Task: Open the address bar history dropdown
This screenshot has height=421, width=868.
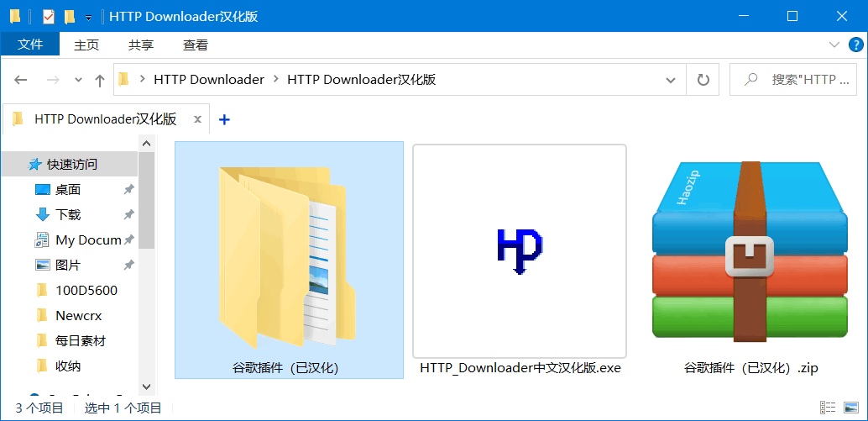Action: (671, 81)
